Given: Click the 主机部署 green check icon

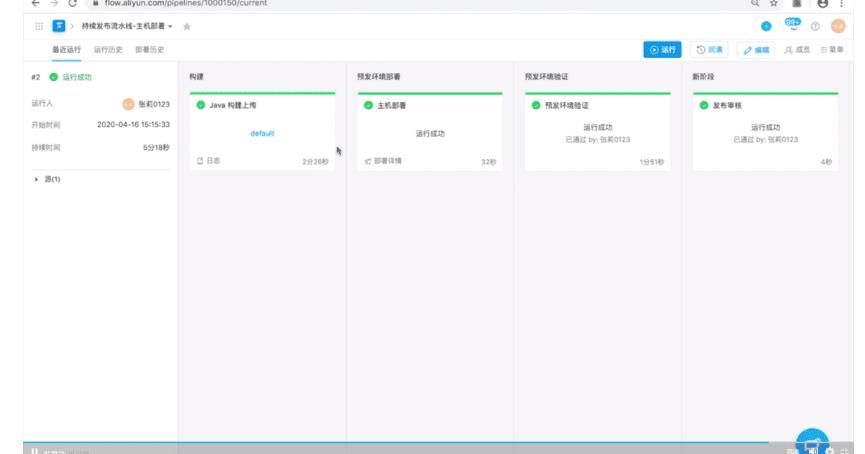Looking at the screenshot, I should [x=369, y=105].
